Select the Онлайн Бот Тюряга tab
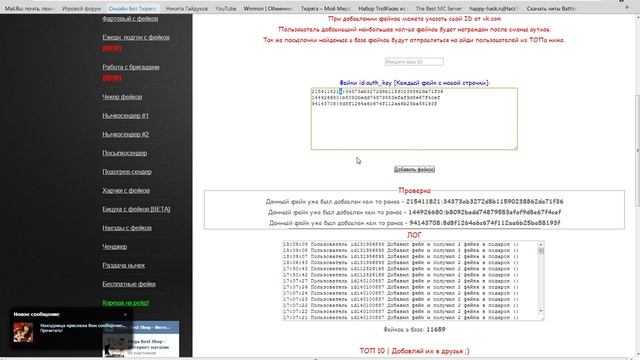 132,9
